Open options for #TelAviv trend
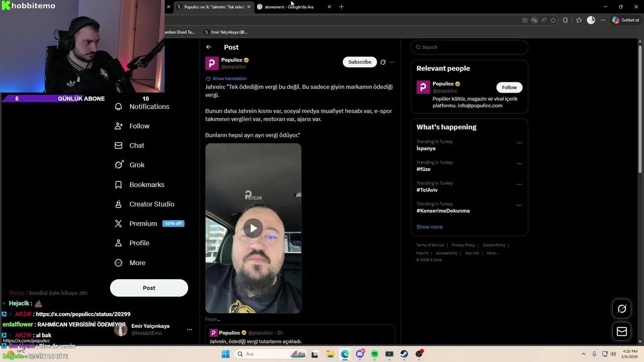This screenshot has width=644, height=362. pyautogui.click(x=519, y=184)
